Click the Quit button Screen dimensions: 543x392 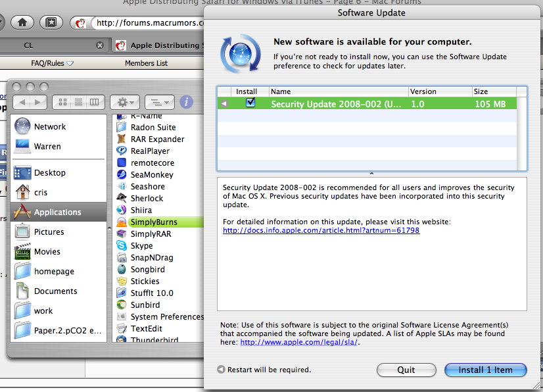(406, 370)
